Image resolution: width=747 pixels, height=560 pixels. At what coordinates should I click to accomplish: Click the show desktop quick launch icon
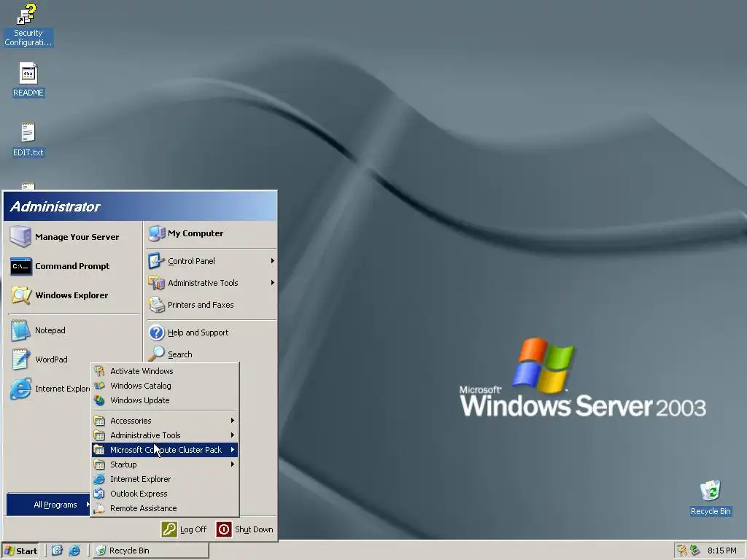point(57,551)
